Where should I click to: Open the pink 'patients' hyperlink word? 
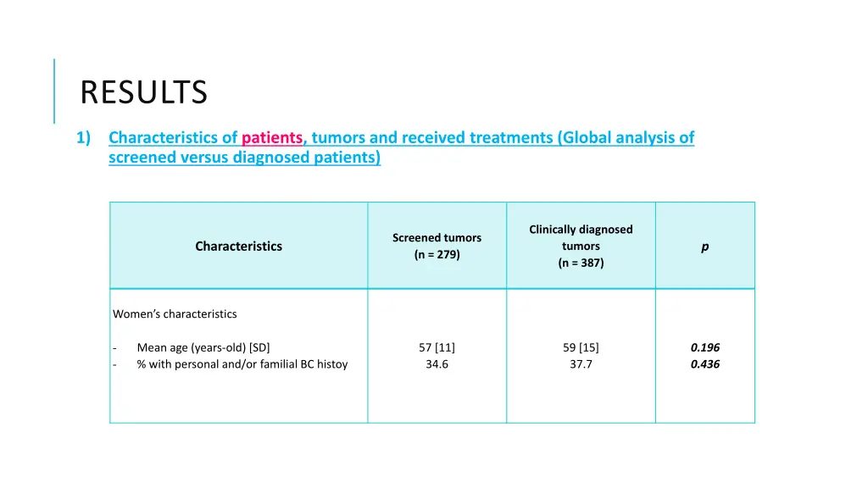[272, 137]
